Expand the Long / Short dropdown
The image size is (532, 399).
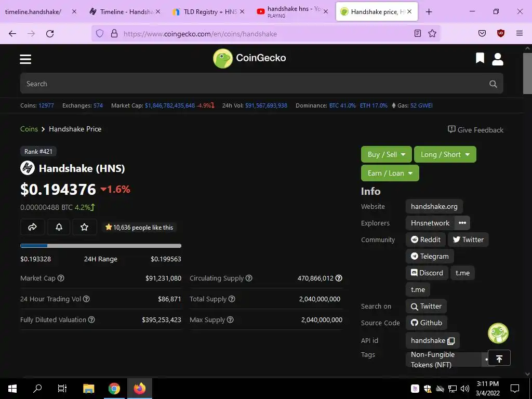click(445, 154)
